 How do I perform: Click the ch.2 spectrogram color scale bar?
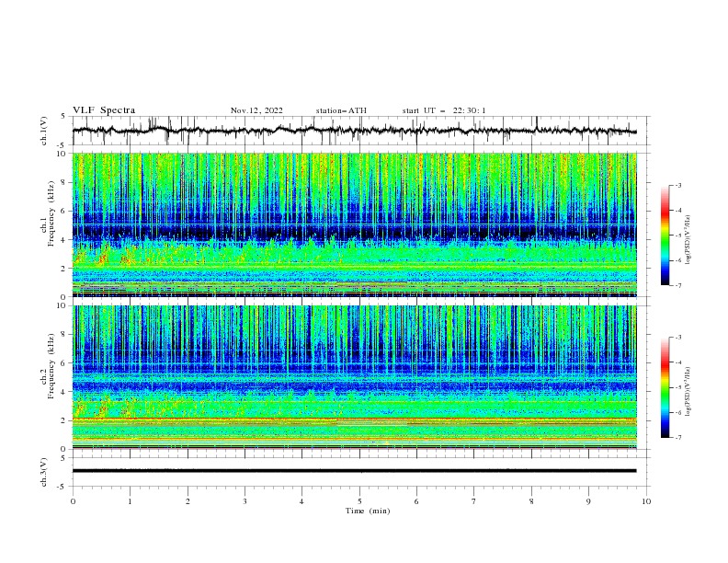665,387
